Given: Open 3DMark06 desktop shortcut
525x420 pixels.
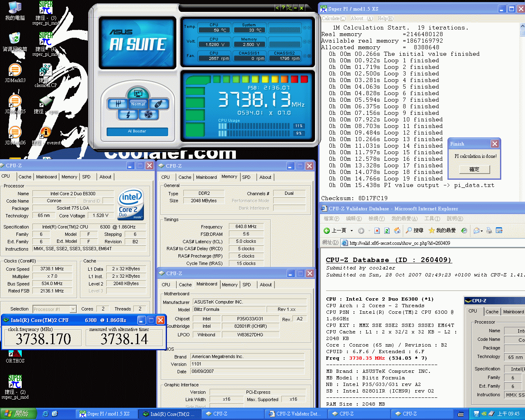Looking at the screenshot, I should click(x=15, y=135).
